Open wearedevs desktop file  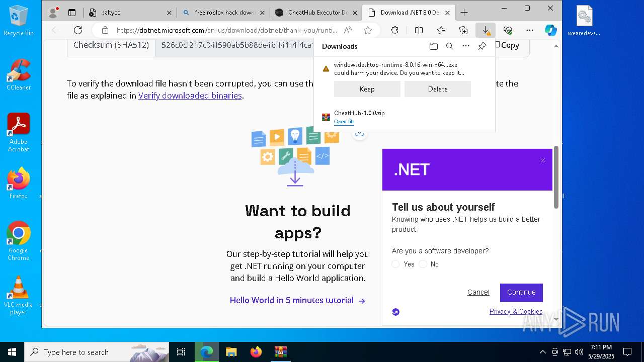pyautogui.click(x=584, y=21)
